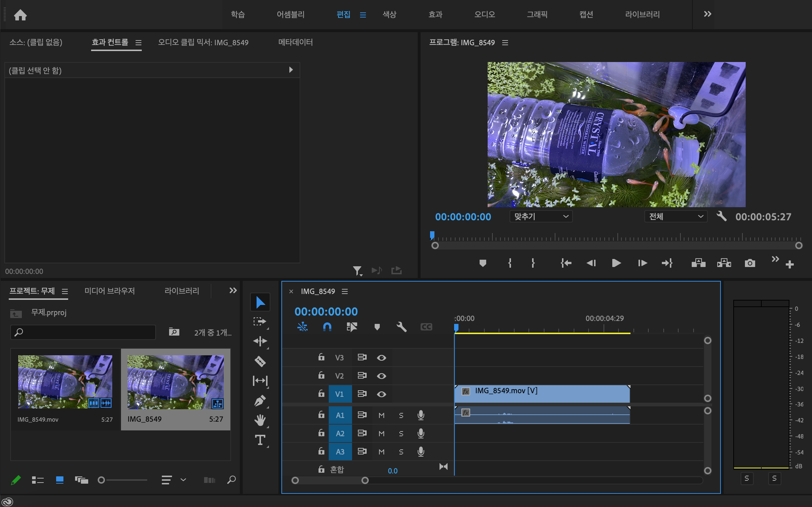Click timeline horizontal zoom scroll bar
The height and width of the screenshot is (507, 812).
coord(330,480)
